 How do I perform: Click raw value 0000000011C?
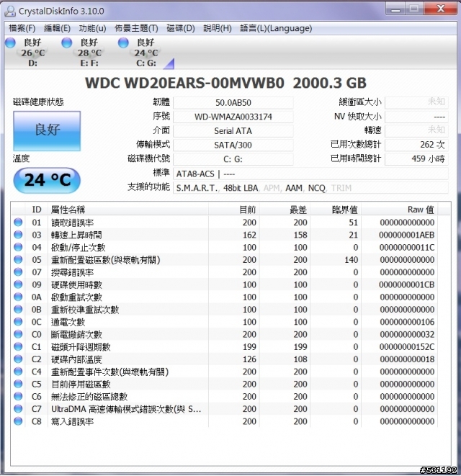[407, 248]
